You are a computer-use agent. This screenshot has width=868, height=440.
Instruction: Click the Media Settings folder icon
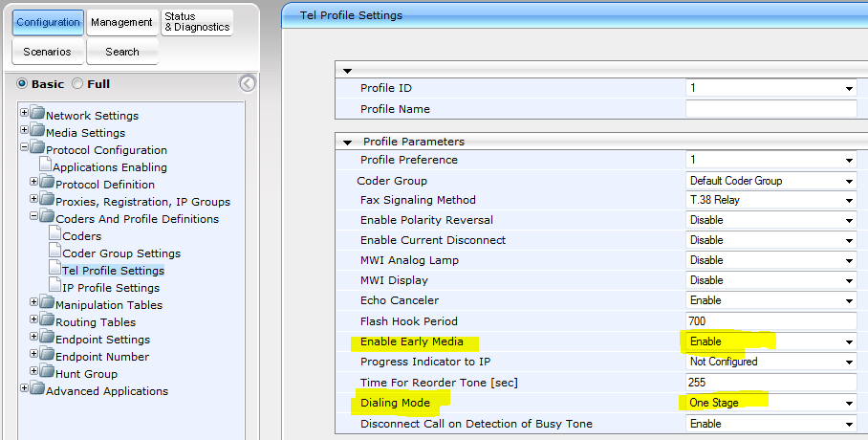tap(37, 130)
